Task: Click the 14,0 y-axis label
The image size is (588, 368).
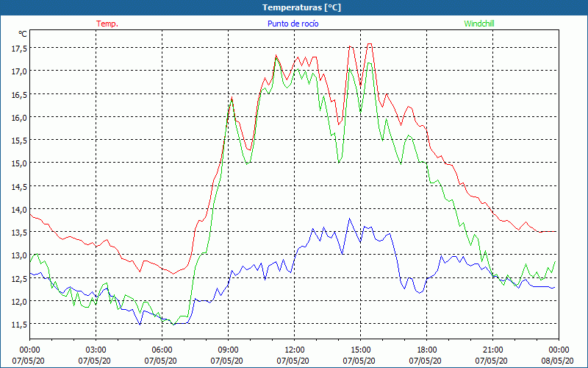Action: [20, 209]
